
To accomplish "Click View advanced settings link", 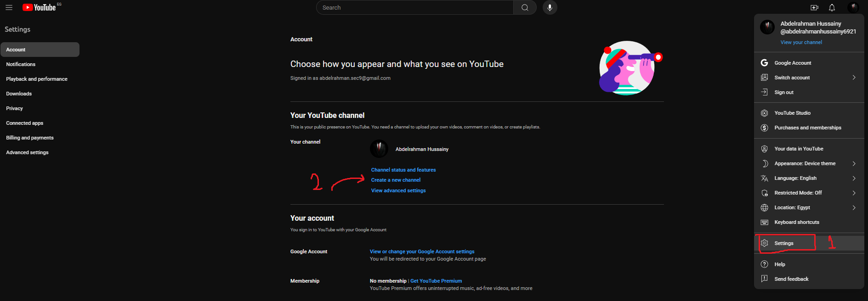I will click(398, 190).
